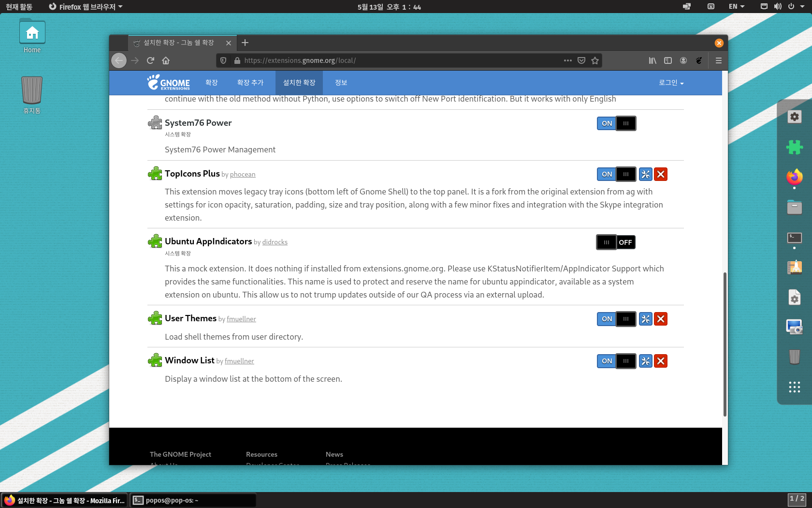Toggle TopIcons Plus extension off
The height and width of the screenshot is (508, 812).
[617, 174]
